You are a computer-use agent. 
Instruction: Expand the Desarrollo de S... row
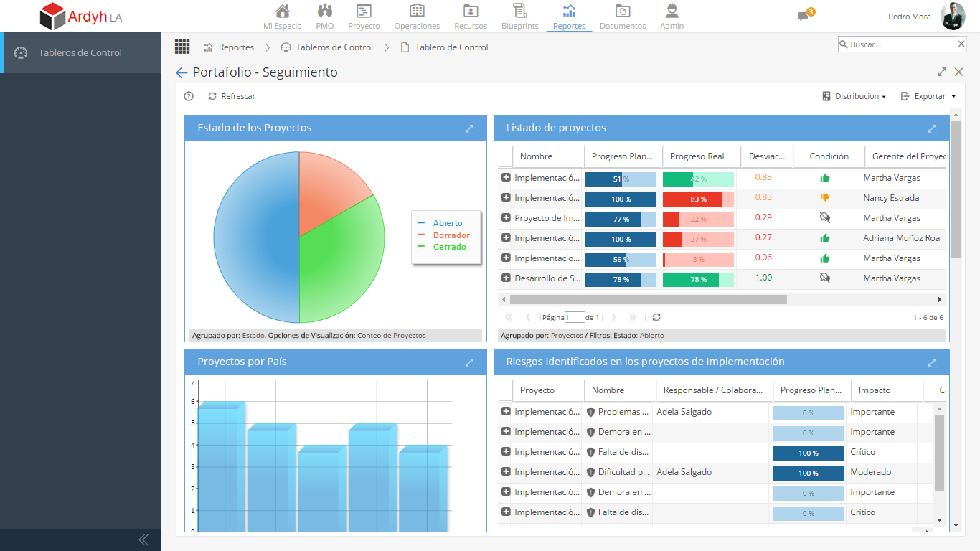coord(506,278)
